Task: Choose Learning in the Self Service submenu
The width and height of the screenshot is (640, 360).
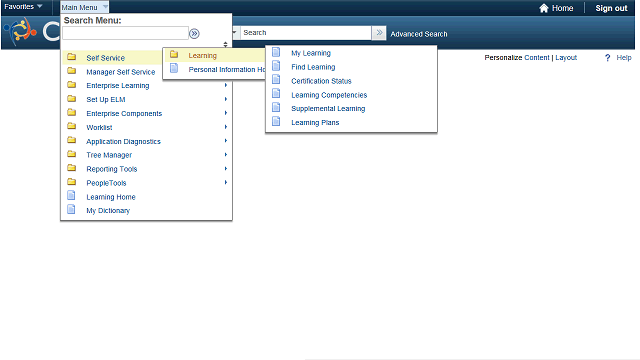Action: [x=202, y=56]
